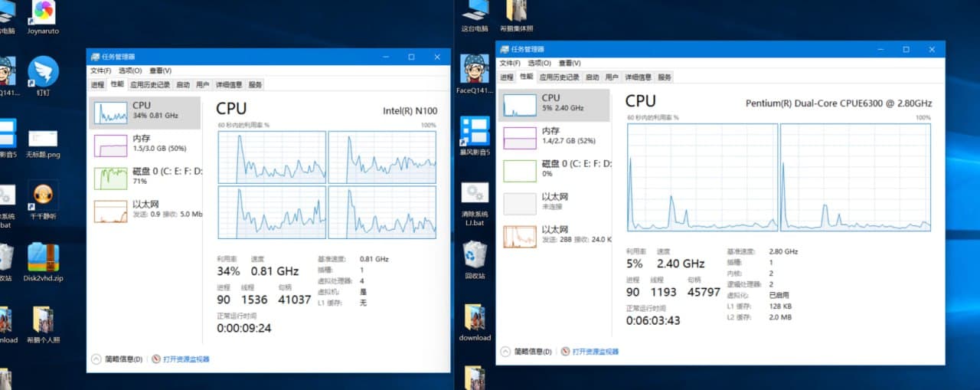Click the 1536 threads value

[x=254, y=300]
